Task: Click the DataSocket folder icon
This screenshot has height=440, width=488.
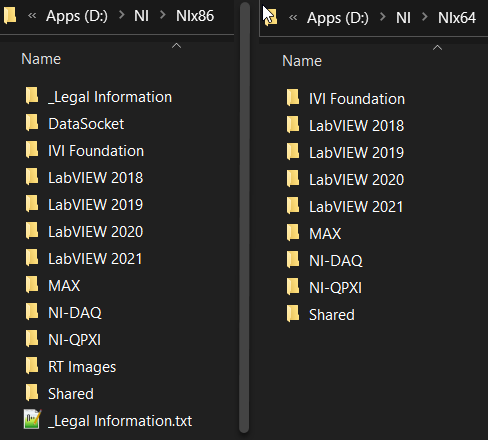Action: [x=32, y=123]
